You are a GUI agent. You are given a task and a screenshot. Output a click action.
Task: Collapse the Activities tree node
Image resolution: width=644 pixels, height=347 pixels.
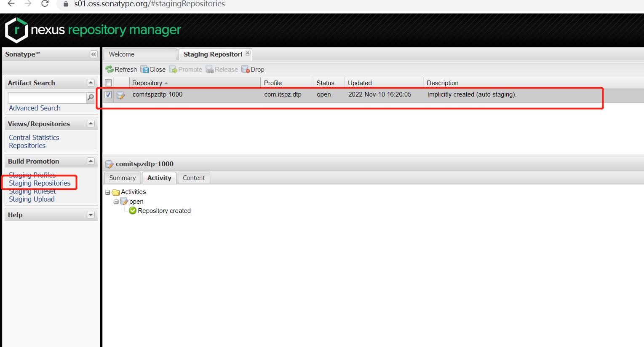107,192
